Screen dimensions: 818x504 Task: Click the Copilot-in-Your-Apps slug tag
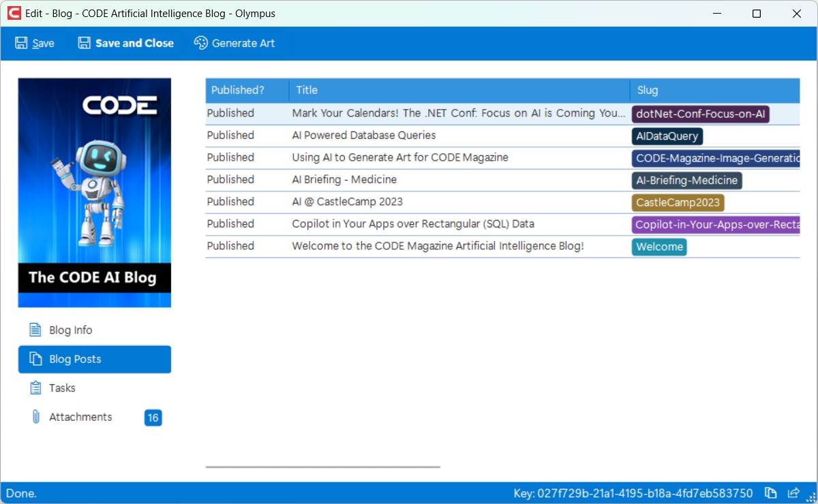716,225
